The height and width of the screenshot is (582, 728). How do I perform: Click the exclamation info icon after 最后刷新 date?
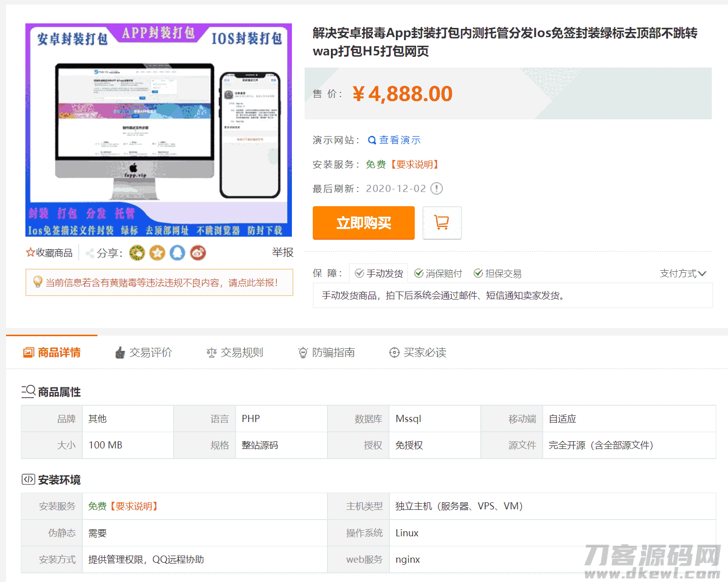click(x=436, y=188)
